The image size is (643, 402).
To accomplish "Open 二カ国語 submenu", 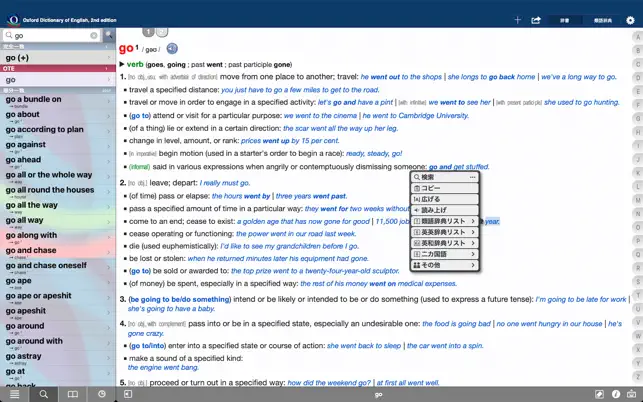I will click(x=445, y=254).
